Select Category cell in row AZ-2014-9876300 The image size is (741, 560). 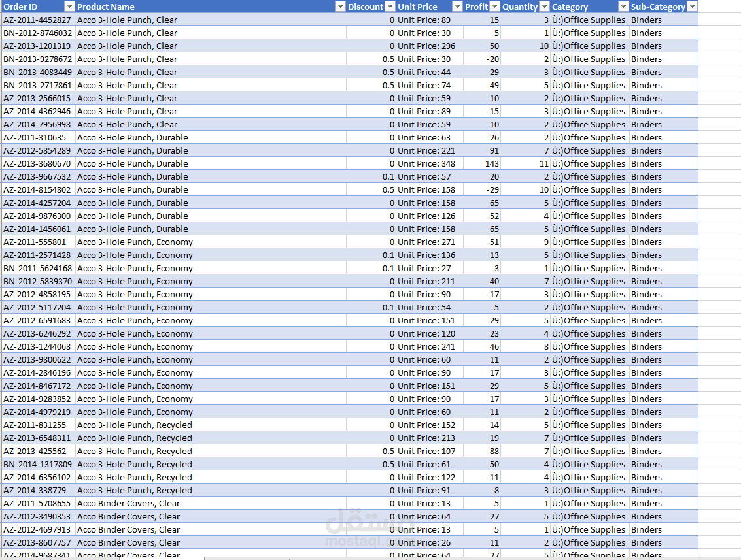pos(590,216)
